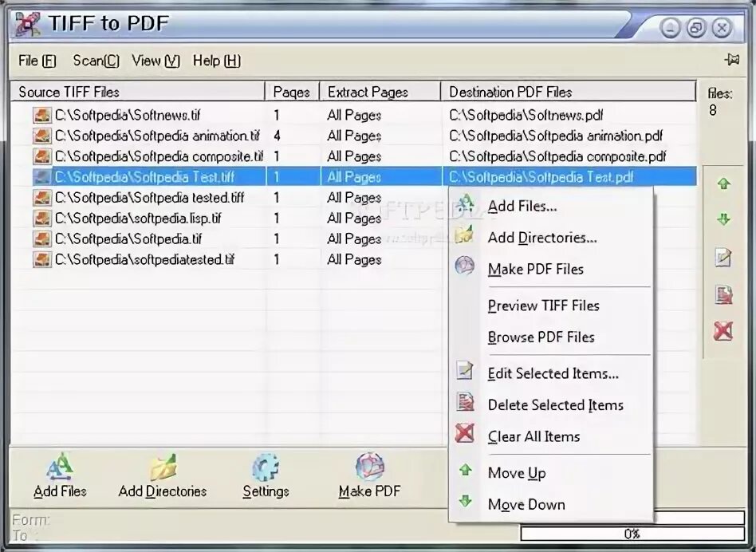Click the red X clear icon in right sidebar
Image resolution: width=756 pixels, height=552 pixels.
tap(723, 331)
